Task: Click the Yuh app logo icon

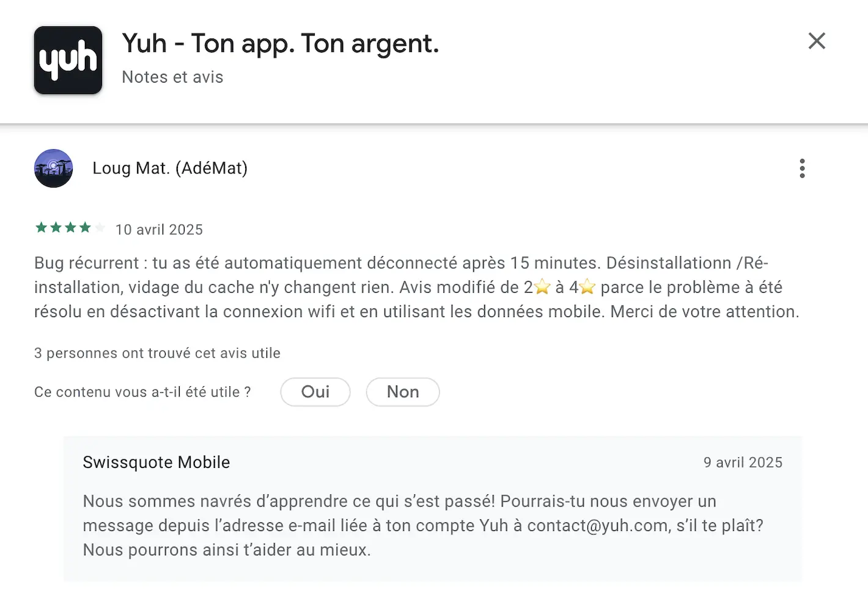Action: (x=68, y=60)
